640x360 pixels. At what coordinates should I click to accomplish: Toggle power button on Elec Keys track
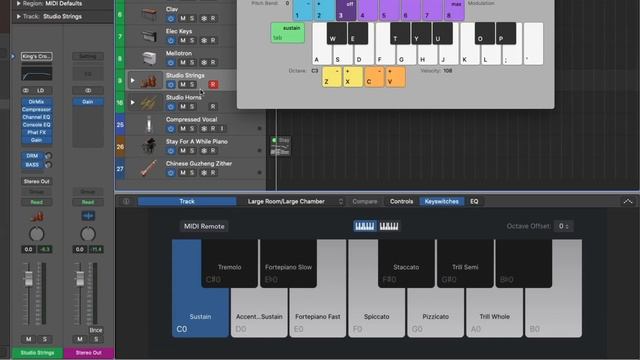(x=171, y=40)
